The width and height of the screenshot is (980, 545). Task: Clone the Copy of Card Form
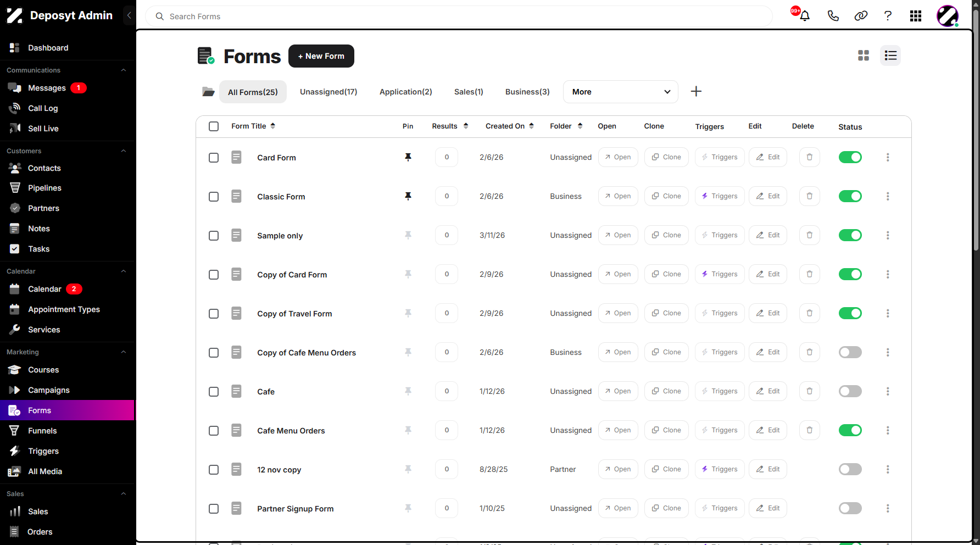coord(666,274)
